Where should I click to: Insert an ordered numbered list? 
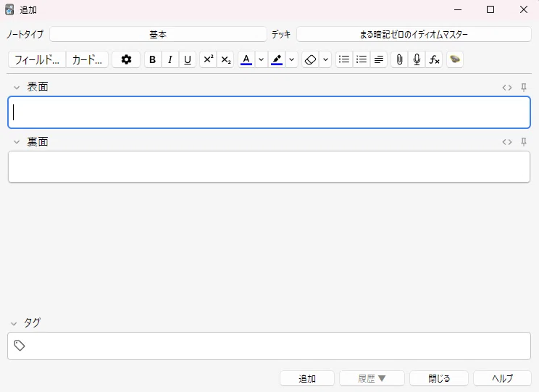(362, 60)
